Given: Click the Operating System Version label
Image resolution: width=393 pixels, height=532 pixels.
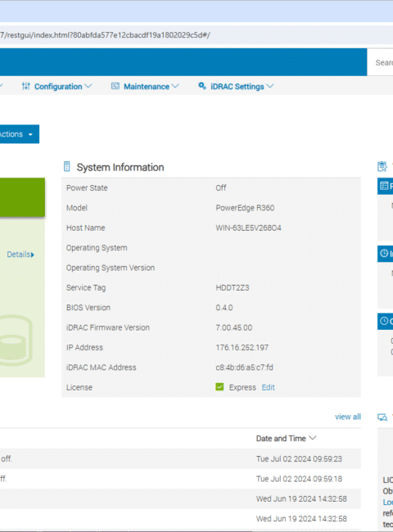Looking at the screenshot, I should coord(111,268).
